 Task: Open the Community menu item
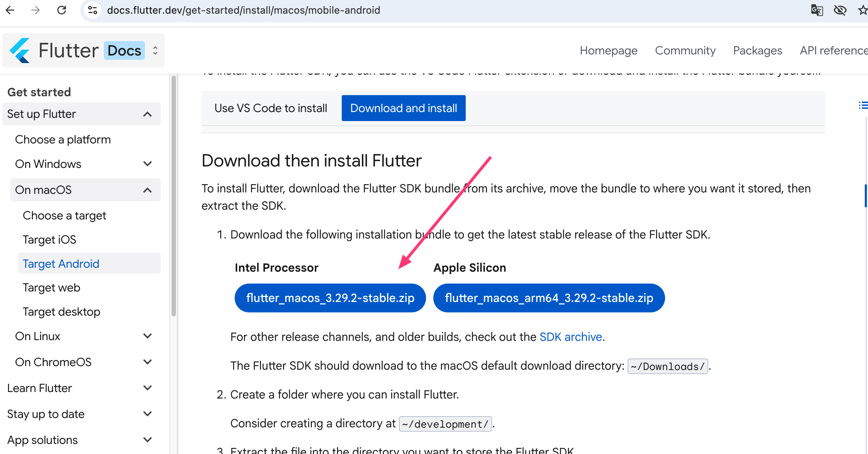685,50
